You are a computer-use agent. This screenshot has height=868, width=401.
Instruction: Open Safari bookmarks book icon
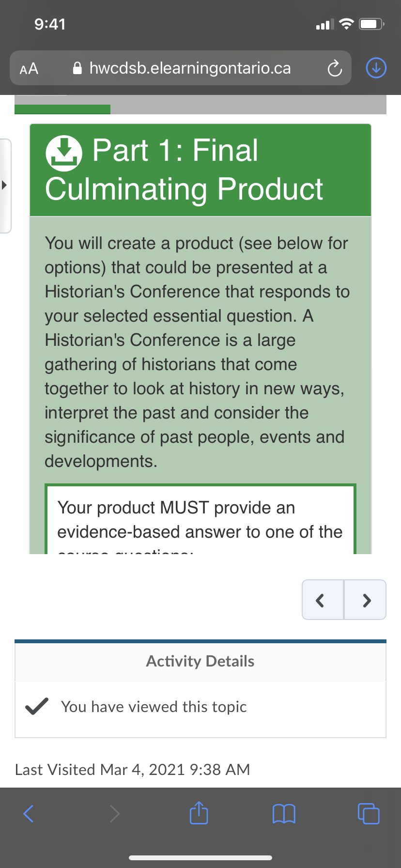click(x=284, y=813)
